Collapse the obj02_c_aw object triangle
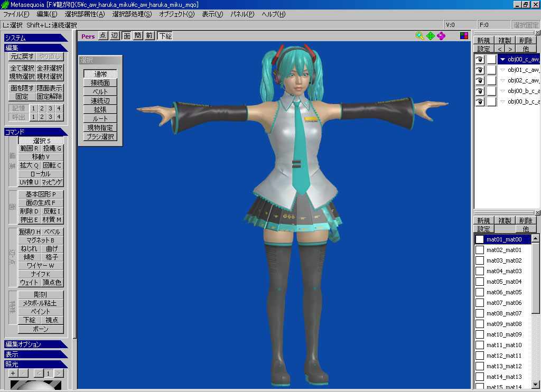This screenshot has height=392, width=541. [x=503, y=80]
